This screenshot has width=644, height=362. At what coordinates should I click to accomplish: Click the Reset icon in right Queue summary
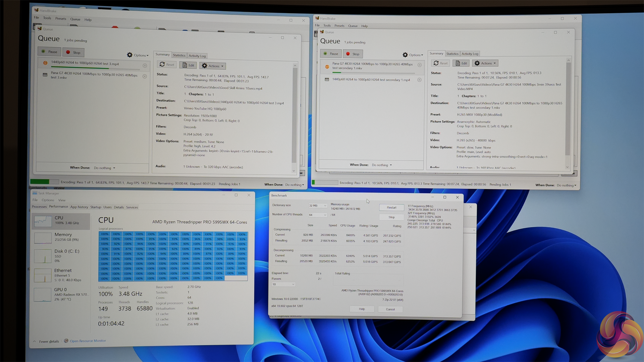coord(436,63)
